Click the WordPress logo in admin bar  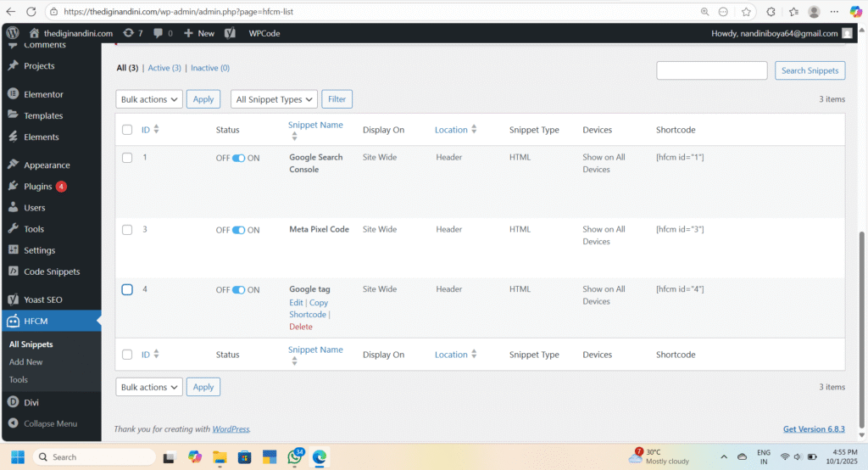click(x=13, y=33)
